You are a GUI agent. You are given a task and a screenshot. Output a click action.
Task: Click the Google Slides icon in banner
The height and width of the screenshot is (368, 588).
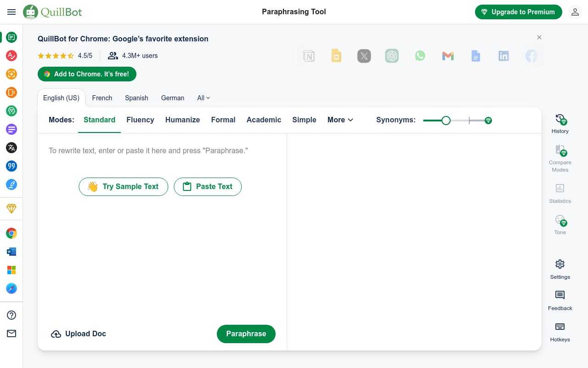337,56
